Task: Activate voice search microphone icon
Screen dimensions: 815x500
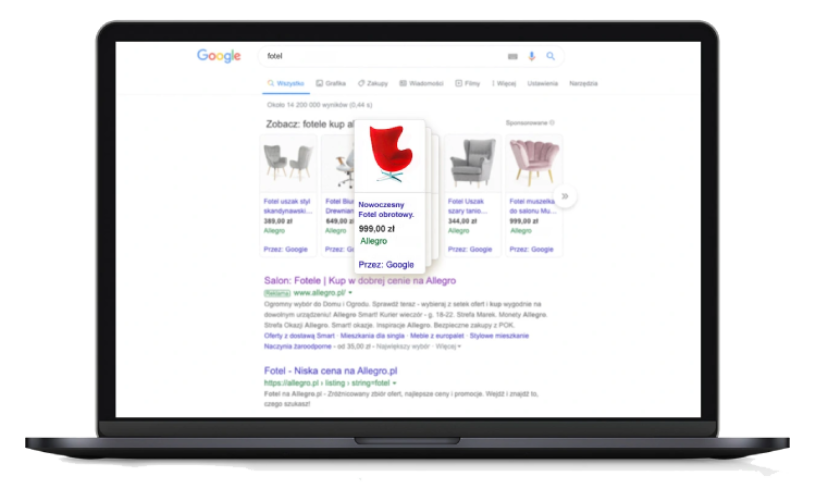Action: 532,56
